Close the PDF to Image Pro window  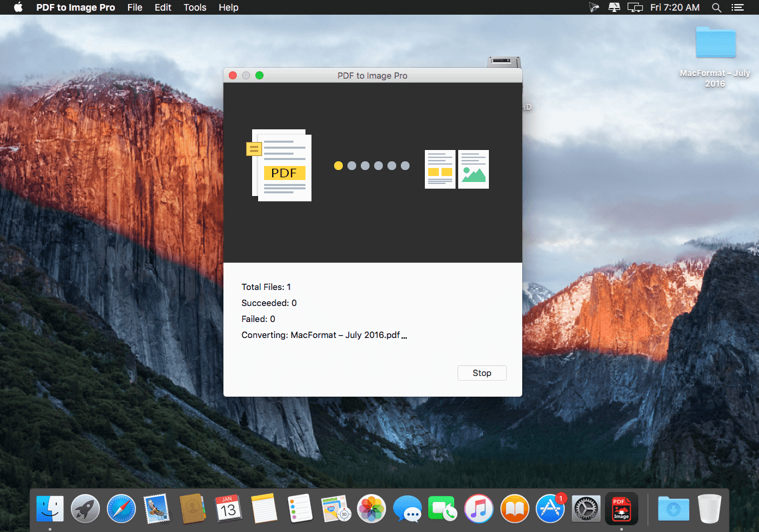(x=233, y=75)
